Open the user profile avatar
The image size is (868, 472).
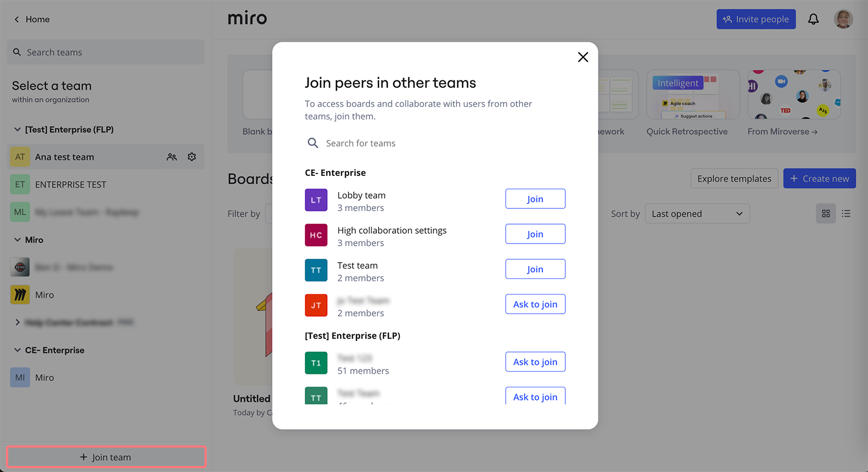pyautogui.click(x=843, y=20)
